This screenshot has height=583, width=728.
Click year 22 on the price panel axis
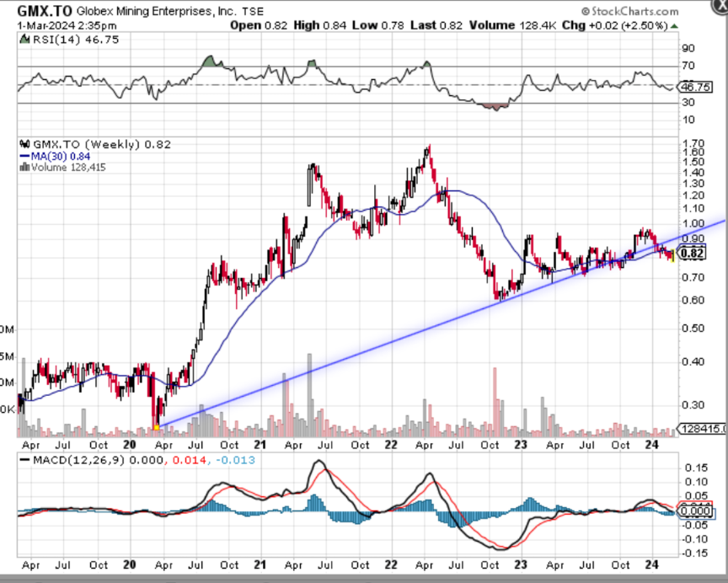[x=391, y=445]
